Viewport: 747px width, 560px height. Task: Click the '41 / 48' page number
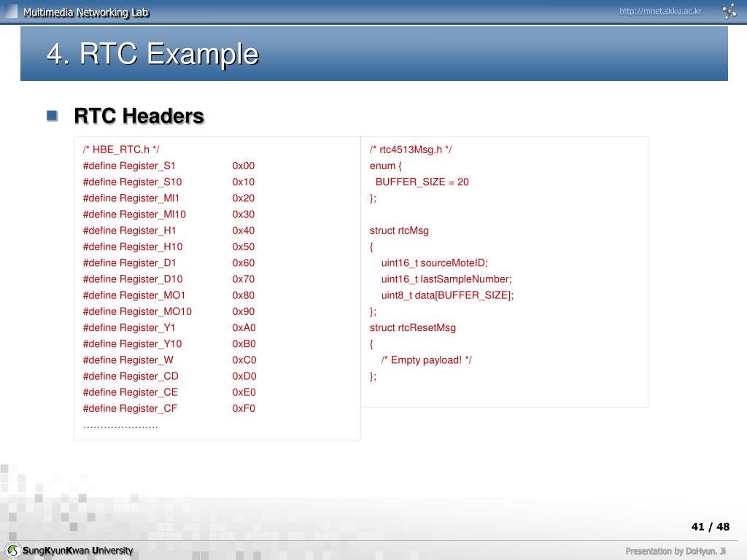pos(711,526)
